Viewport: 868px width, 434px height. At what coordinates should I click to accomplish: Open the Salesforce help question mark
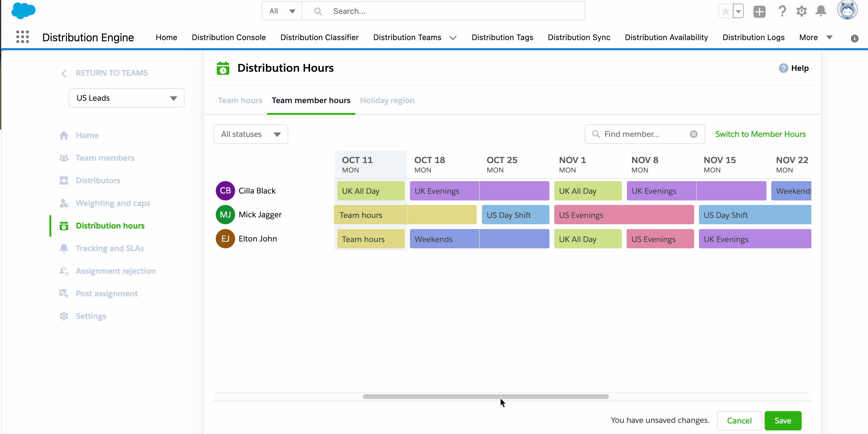[782, 11]
